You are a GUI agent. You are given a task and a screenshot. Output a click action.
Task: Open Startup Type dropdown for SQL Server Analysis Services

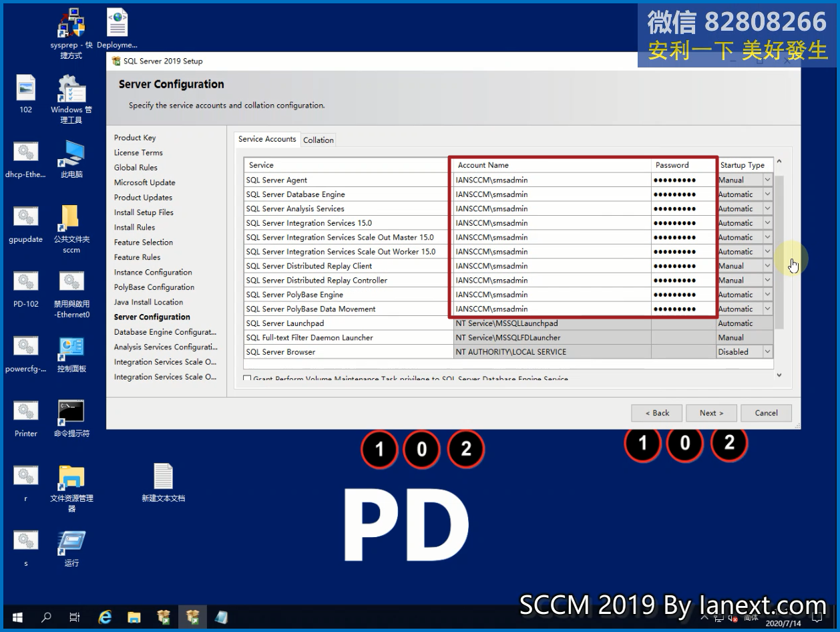tap(767, 208)
